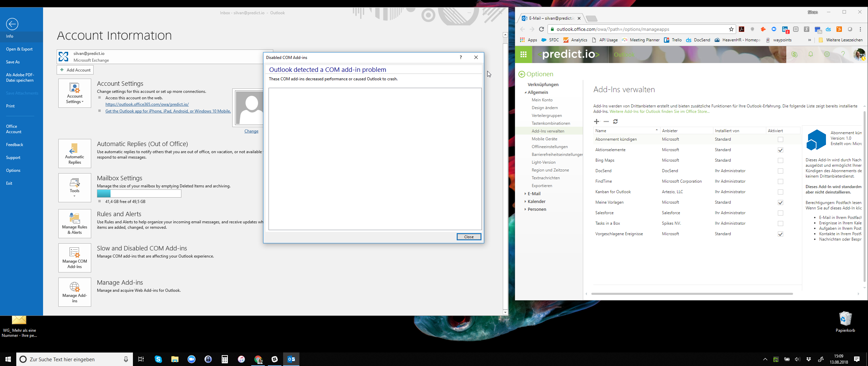Select Mein Konto in options tree
868x366 pixels.
(542, 100)
